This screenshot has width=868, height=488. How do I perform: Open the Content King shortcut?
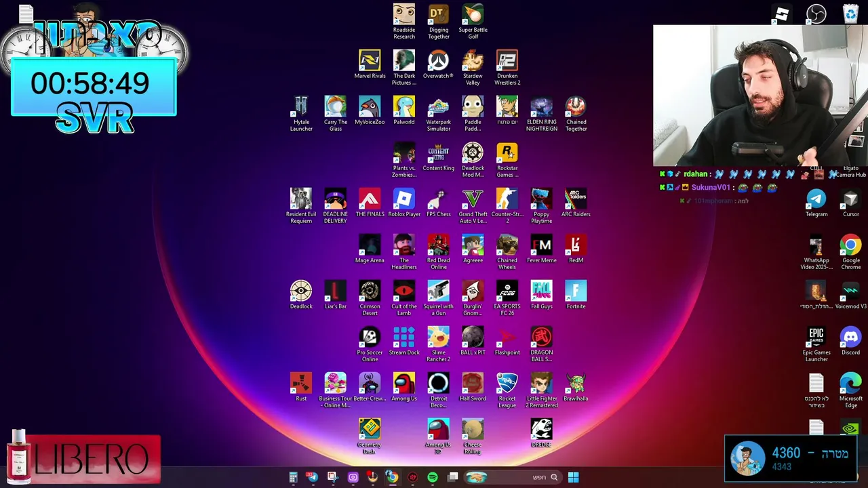coord(438,157)
